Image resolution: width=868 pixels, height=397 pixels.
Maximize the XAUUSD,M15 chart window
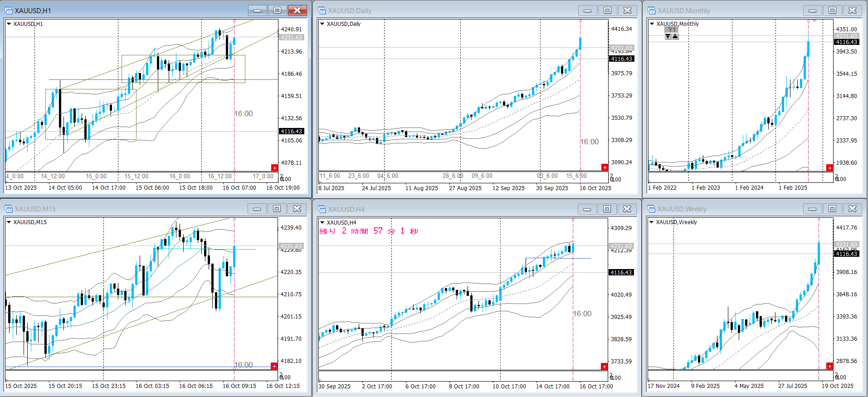(277, 209)
